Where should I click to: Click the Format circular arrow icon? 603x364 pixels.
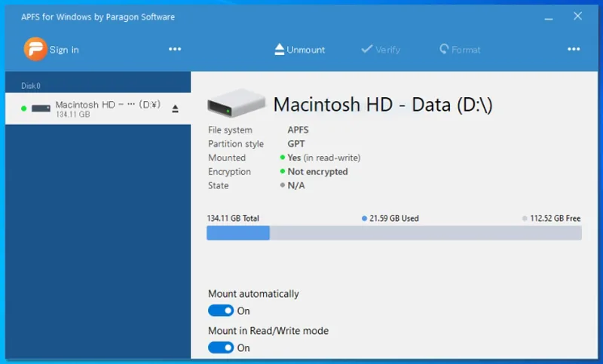pos(444,49)
